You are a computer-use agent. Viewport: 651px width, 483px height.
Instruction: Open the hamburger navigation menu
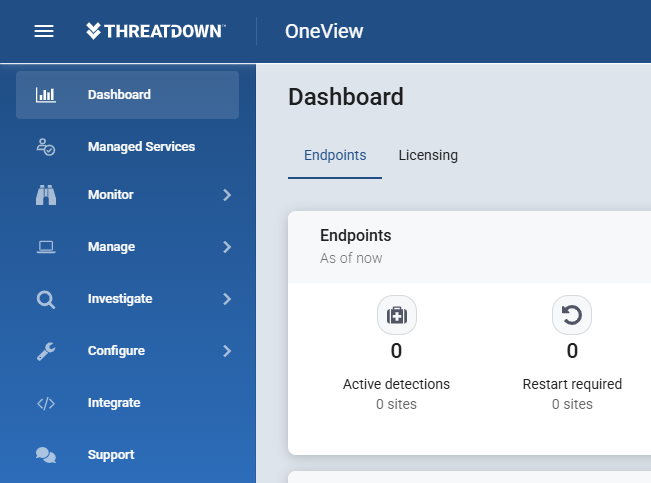tap(44, 31)
